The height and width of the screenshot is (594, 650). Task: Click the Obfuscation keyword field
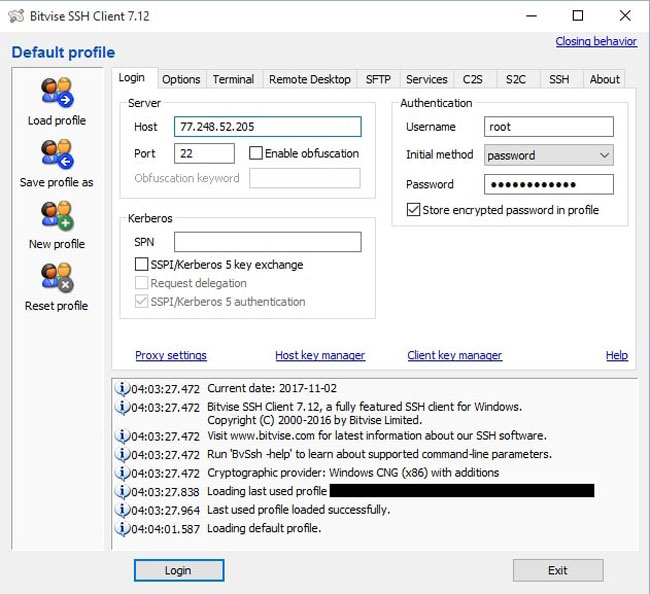tap(305, 178)
